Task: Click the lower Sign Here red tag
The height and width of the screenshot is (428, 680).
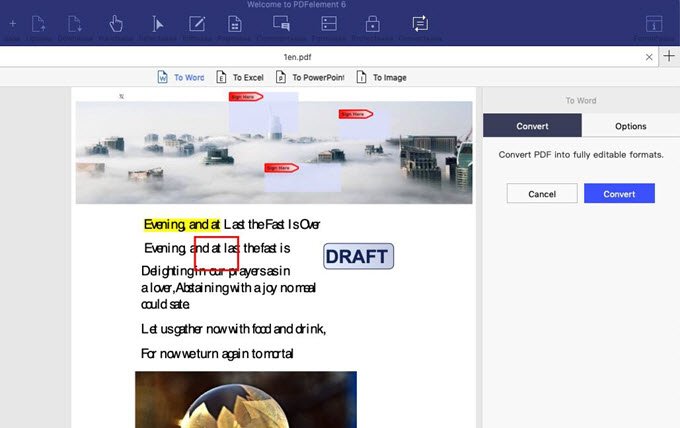Action: point(281,168)
